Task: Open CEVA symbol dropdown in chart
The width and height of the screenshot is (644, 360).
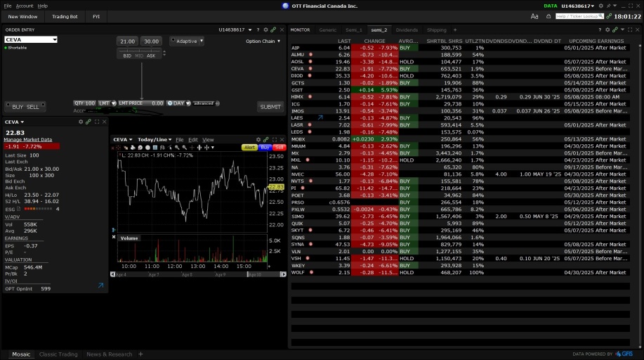Action: pos(123,139)
